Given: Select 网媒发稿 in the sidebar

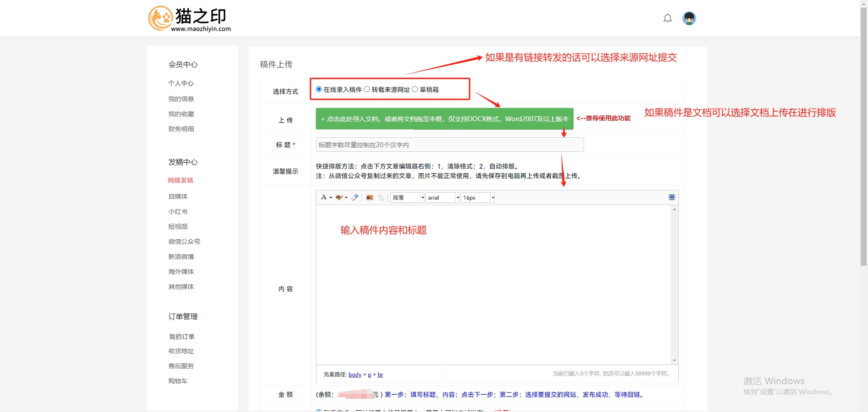Looking at the screenshot, I should point(181,180).
